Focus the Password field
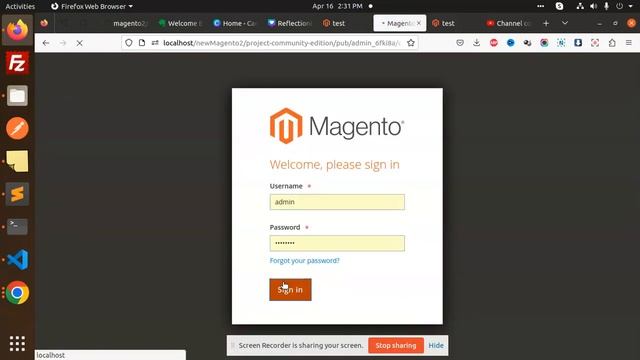The width and height of the screenshot is (640, 360). 337,243
